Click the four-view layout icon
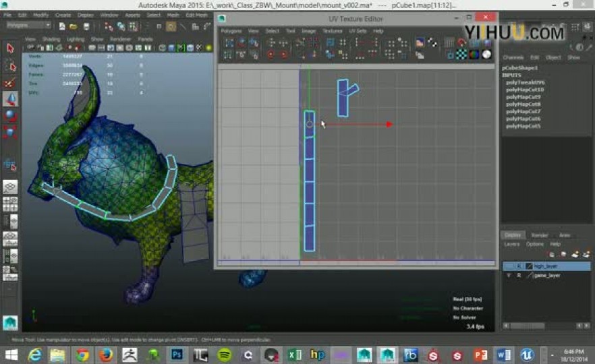Image resolution: width=595 pixels, height=364 pixels. pos(10,204)
